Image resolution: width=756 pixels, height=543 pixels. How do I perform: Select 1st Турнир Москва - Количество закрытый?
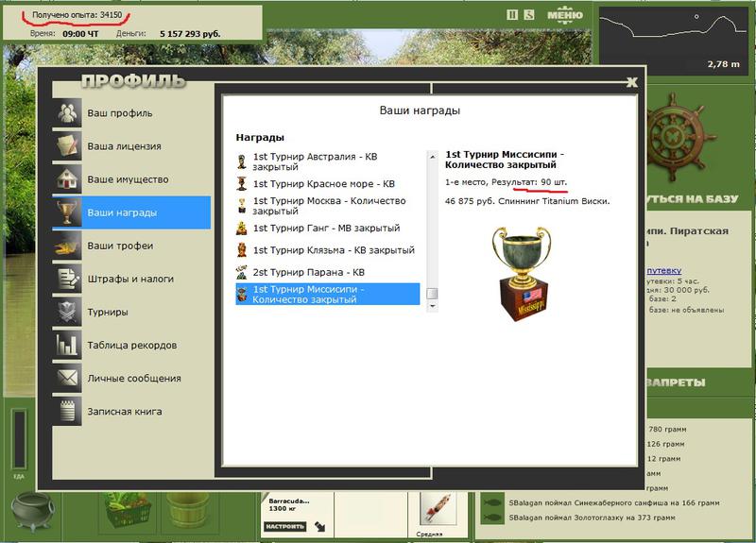[328, 206]
